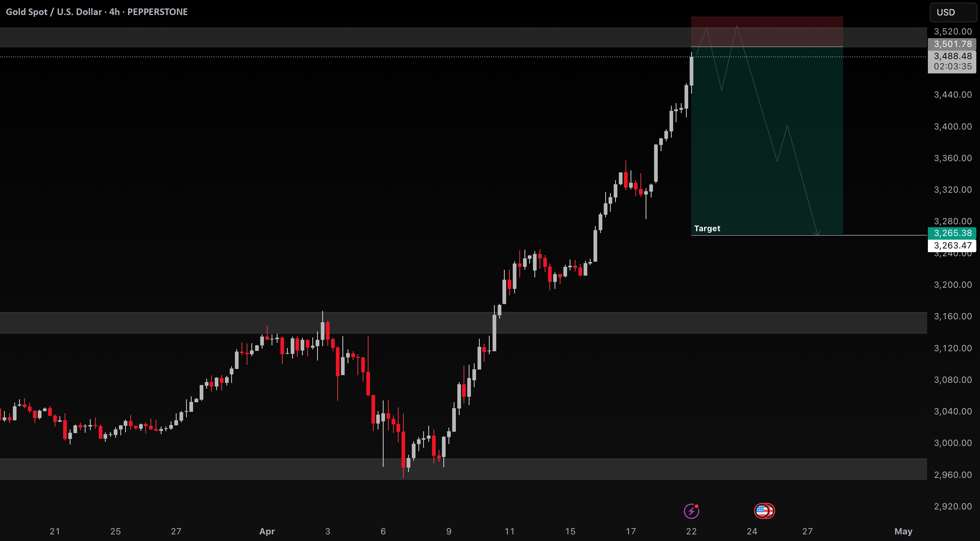Click the white 3,263.47 horizontal line label
This screenshot has width=980, height=541.
[952, 246]
